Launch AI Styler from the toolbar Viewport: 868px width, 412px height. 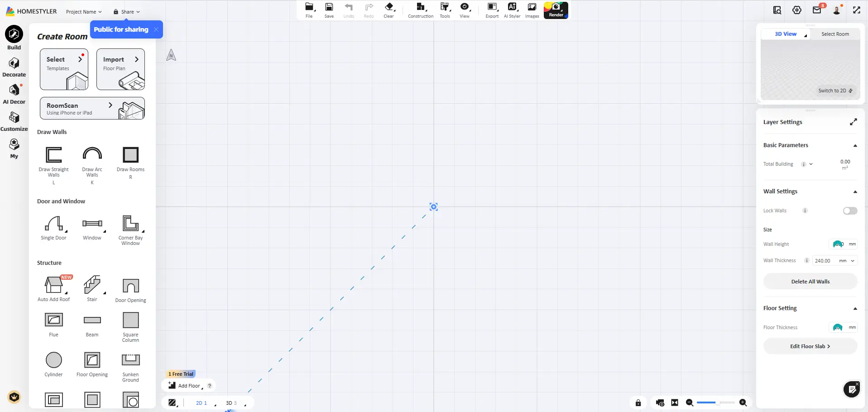[x=512, y=9]
